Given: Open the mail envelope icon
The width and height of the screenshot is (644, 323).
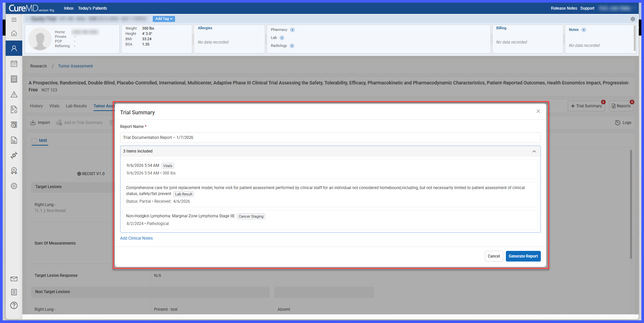Looking at the screenshot, I should (14, 279).
